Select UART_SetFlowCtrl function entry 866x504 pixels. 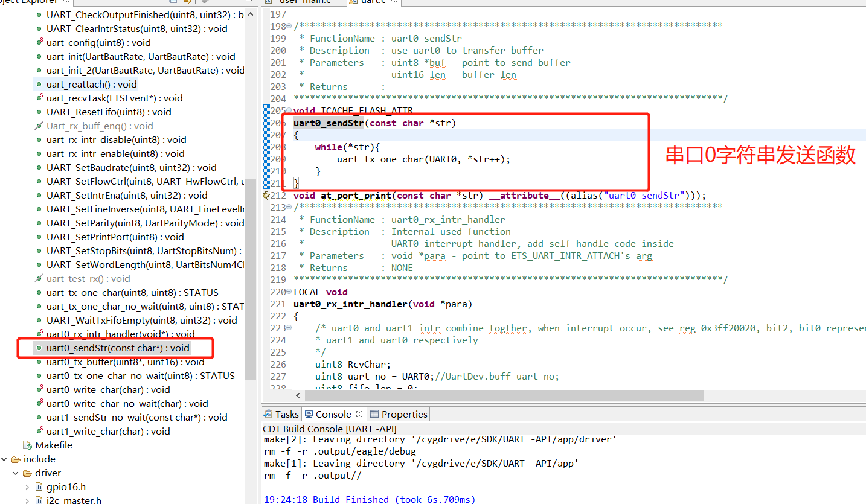point(145,181)
